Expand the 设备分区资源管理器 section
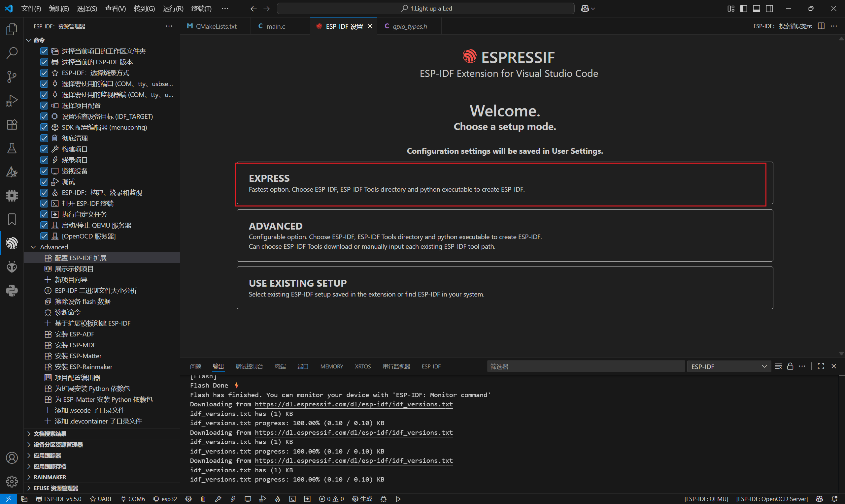845x504 pixels. point(29,445)
